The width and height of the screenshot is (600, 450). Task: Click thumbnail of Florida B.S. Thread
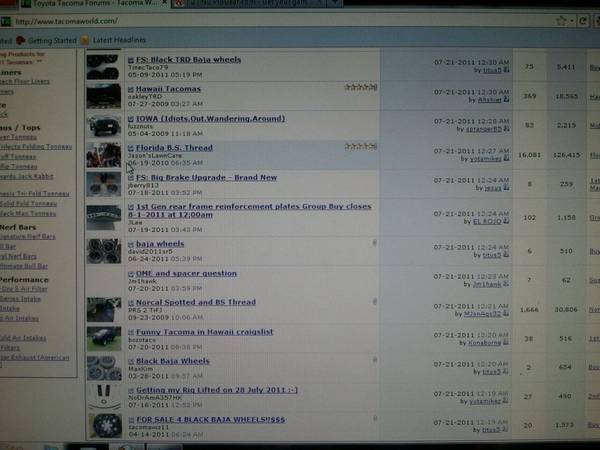103,155
